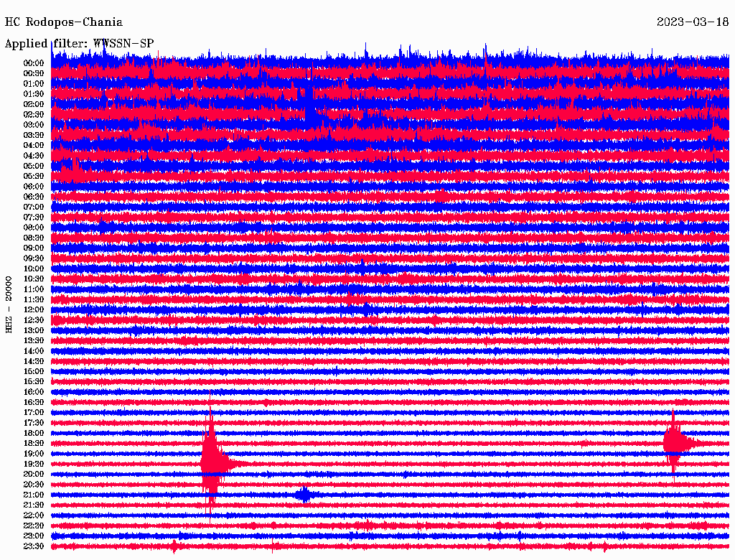Click the 18:30 time label
735x560 pixels.
pos(34,444)
